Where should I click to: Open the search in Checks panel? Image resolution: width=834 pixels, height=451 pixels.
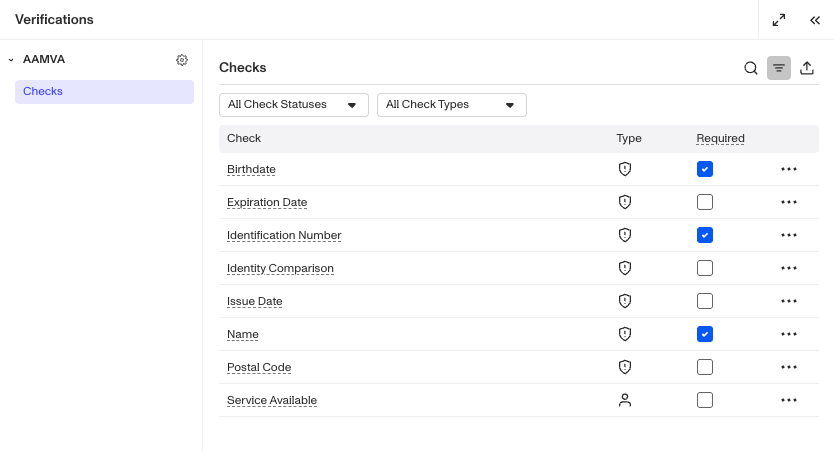751,68
